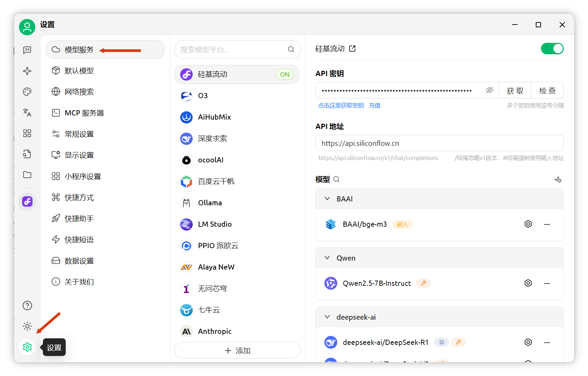The width and height of the screenshot is (588, 376).
Task: Open 硅基流动 external link icon
Action: point(352,49)
